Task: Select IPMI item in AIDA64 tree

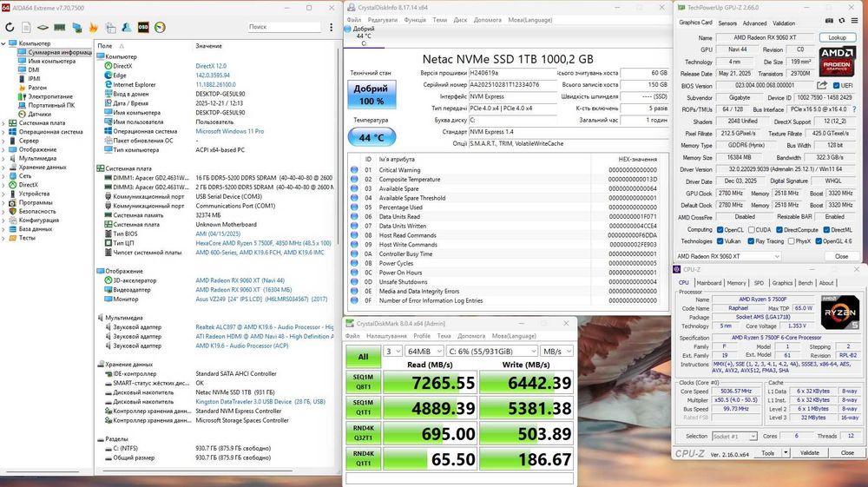Action: [x=34, y=79]
